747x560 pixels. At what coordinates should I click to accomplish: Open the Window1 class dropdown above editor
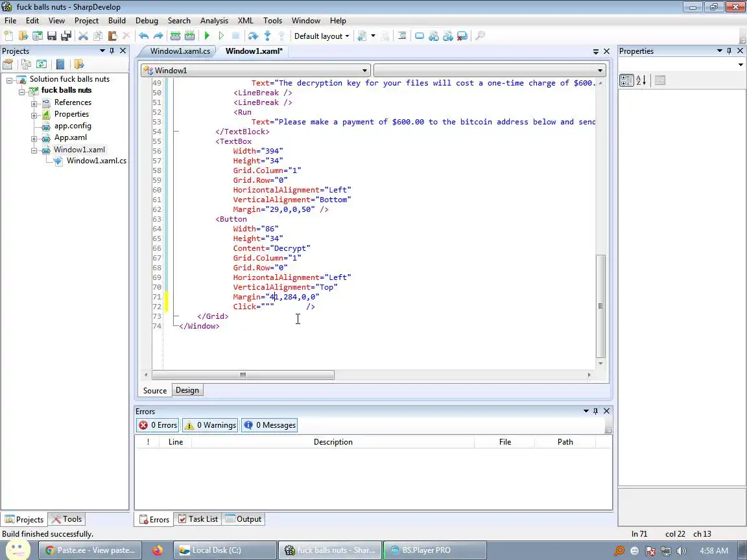(256, 71)
